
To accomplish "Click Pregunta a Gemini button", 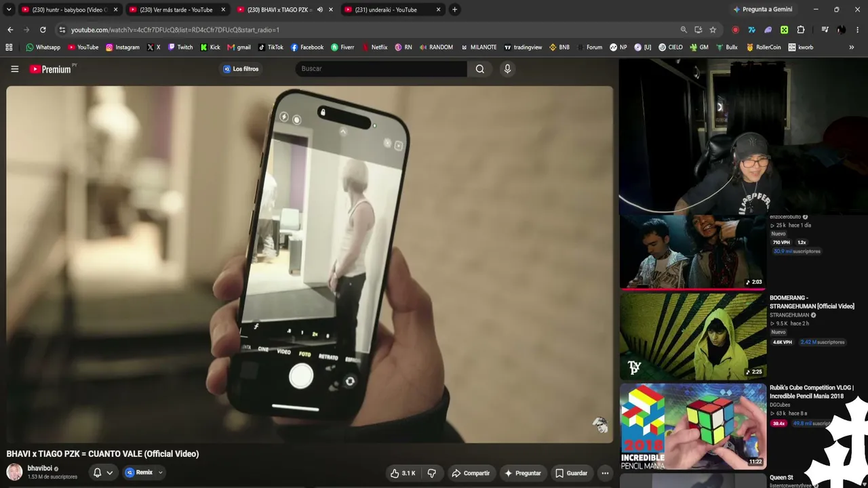I will pos(762,9).
